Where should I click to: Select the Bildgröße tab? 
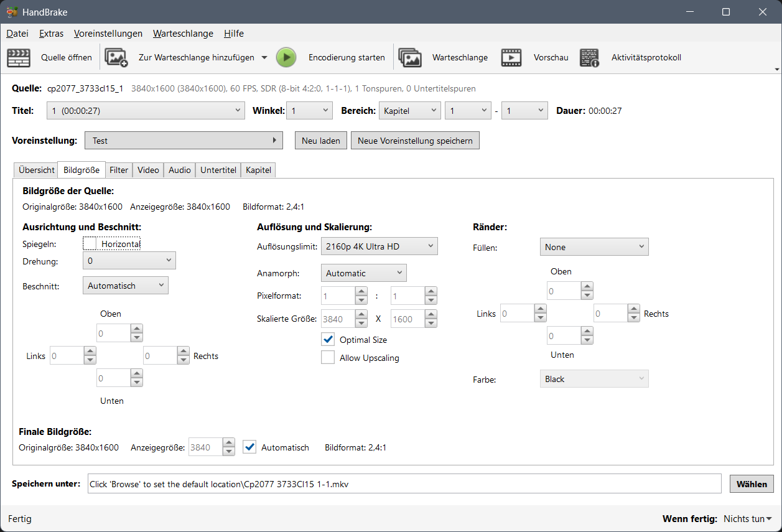[x=81, y=170]
